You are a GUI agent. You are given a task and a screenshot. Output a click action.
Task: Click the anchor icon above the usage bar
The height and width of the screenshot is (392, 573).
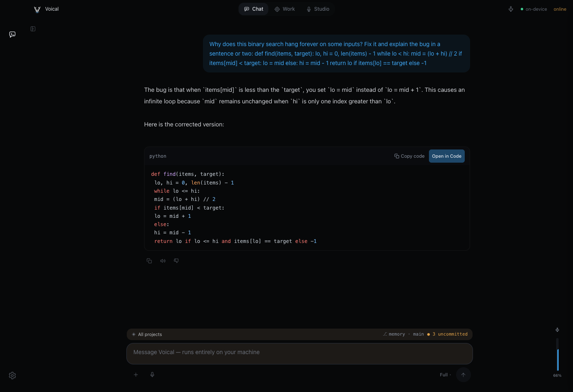click(x=557, y=330)
